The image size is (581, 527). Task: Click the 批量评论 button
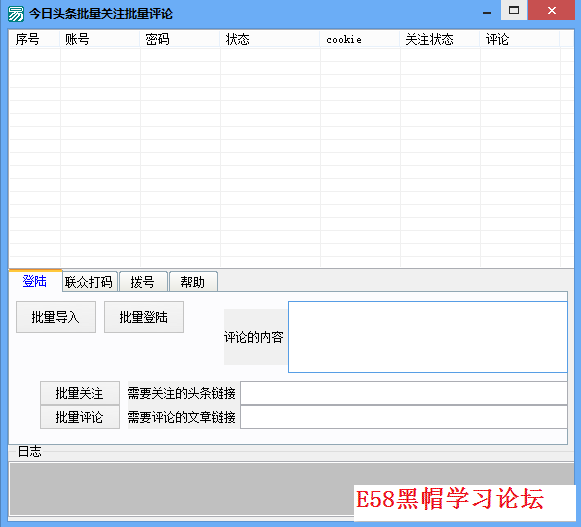click(80, 417)
